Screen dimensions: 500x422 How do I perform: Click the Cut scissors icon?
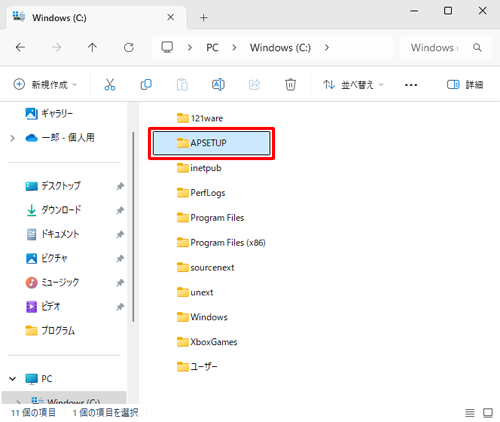[110, 85]
